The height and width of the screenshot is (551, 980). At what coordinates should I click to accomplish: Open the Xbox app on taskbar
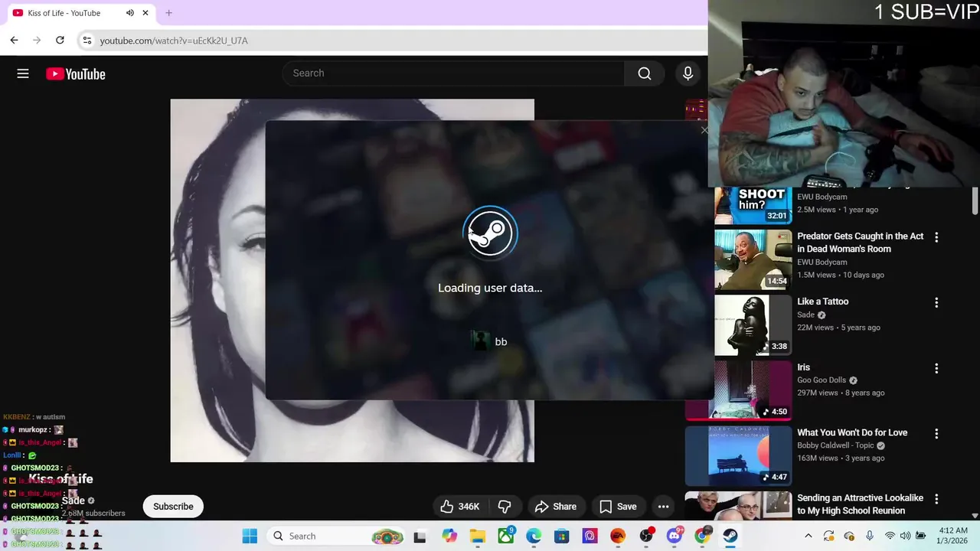[x=505, y=536]
